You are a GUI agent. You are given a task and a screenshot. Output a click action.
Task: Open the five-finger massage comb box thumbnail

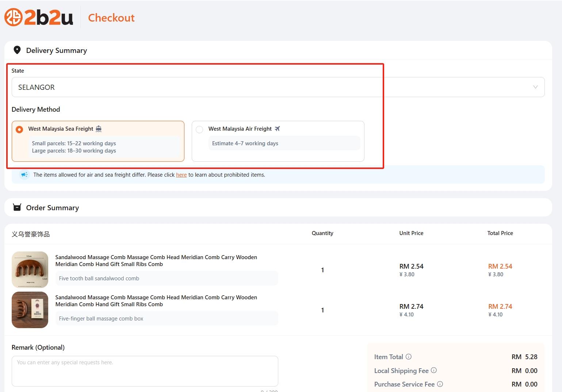tap(30, 310)
